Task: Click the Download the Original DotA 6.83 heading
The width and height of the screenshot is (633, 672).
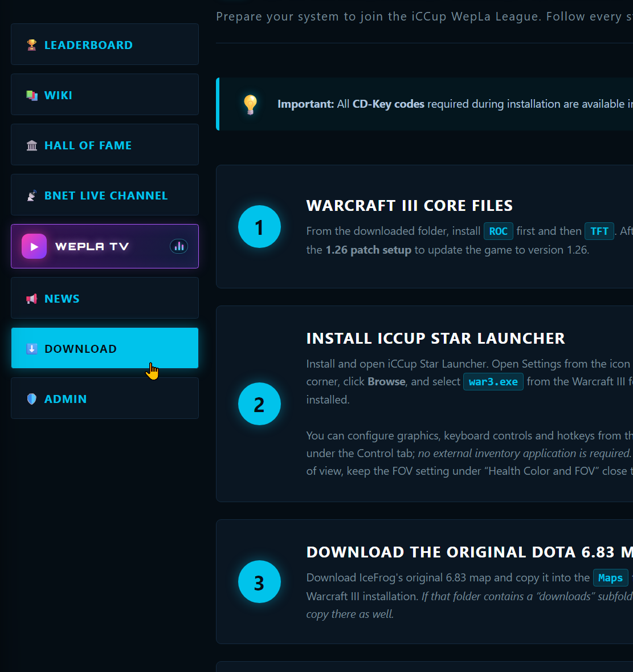Action: pos(470,552)
